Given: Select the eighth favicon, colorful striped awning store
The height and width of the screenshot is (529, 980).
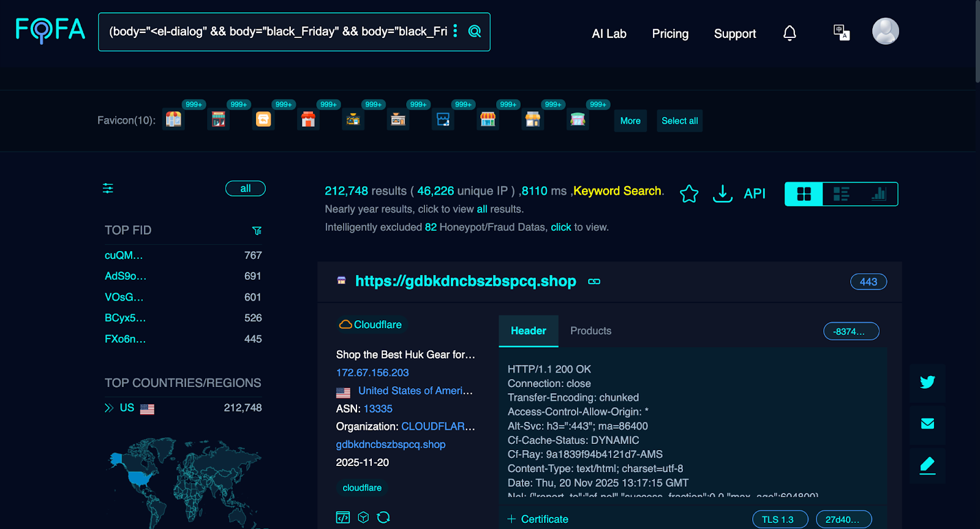Looking at the screenshot, I should pos(488,119).
